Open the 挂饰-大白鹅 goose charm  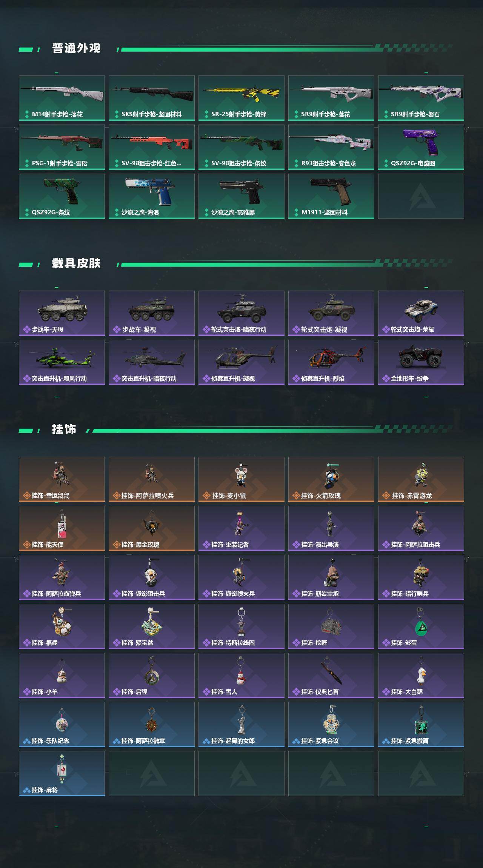click(x=421, y=676)
